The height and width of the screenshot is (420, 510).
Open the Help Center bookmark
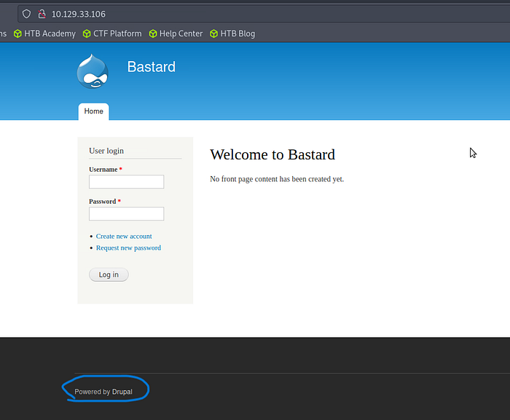[176, 33]
